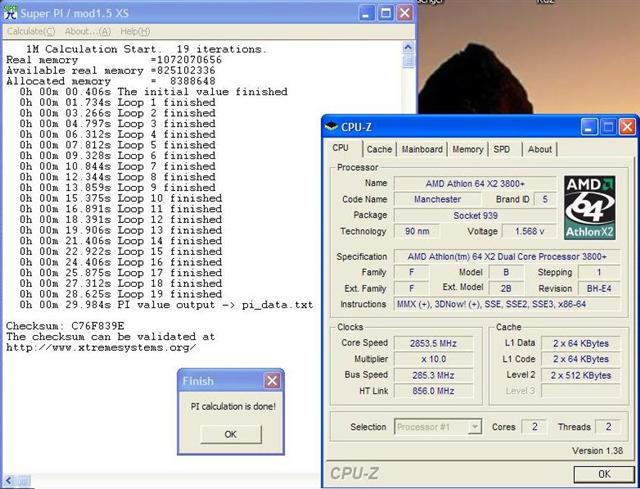Select the CPU tab in CPU-Z
This screenshot has width=640, height=489.
pyautogui.click(x=340, y=148)
